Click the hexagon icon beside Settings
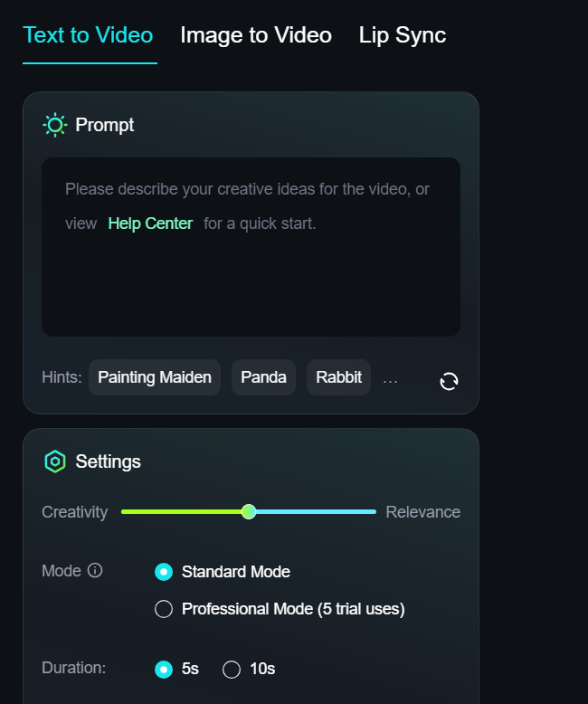 [55, 461]
